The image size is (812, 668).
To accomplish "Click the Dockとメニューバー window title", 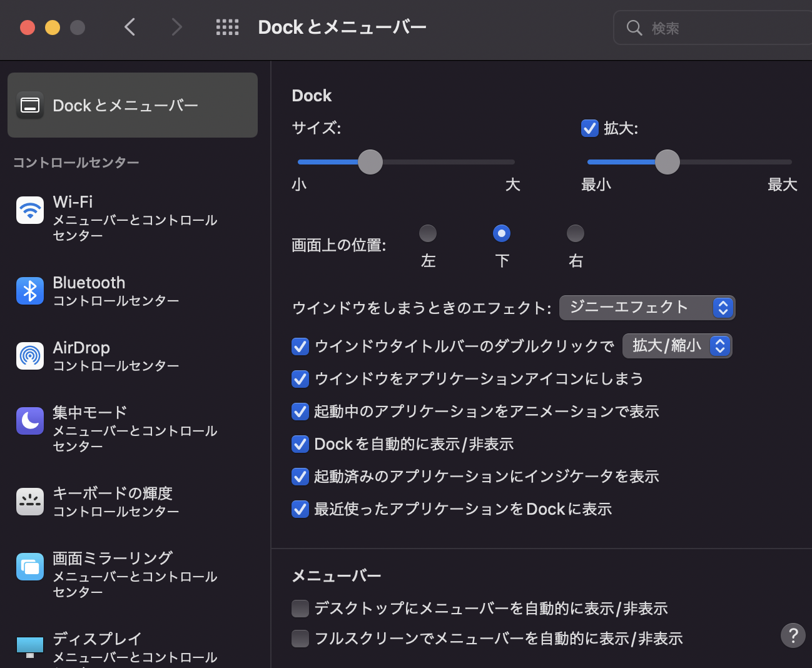I will click(x=342, y=27).
